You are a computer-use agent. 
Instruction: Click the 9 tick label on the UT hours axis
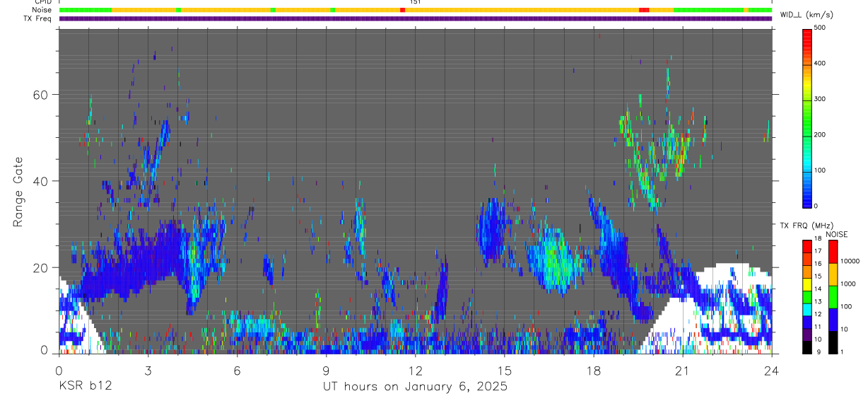(326, 370)
